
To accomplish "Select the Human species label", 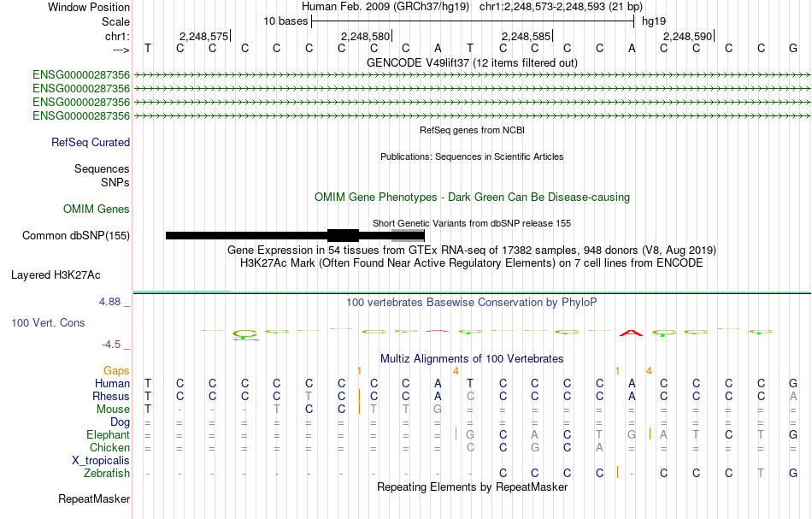I will pyautogui.click(x=112, y=384).
